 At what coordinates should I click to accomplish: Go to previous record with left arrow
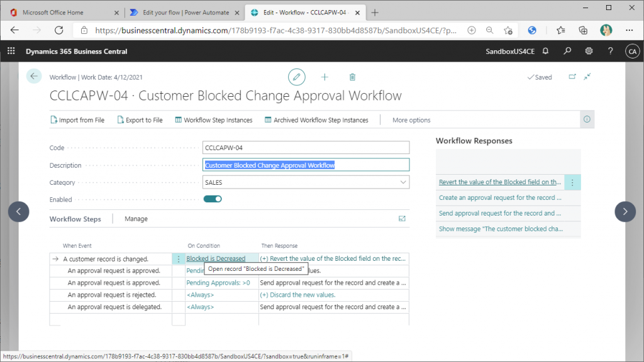[18, 211]
